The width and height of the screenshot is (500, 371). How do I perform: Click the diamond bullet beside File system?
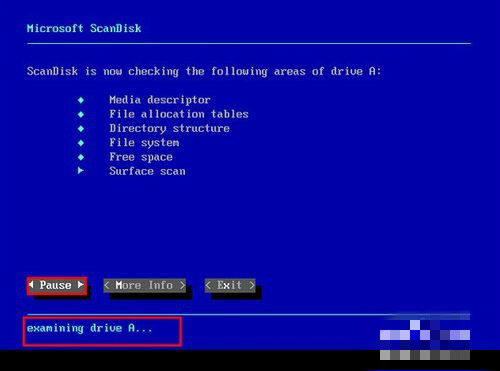pos(81,143)
